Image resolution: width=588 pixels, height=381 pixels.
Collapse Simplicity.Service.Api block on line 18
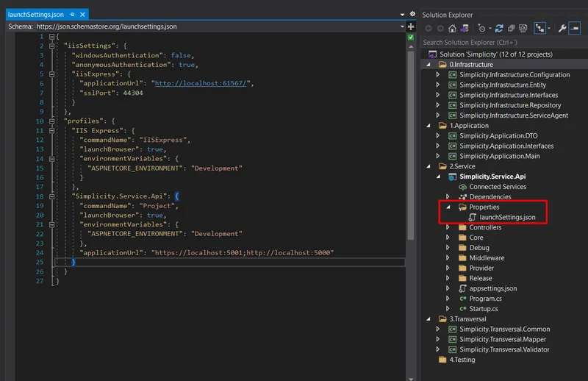coord(51,196)
